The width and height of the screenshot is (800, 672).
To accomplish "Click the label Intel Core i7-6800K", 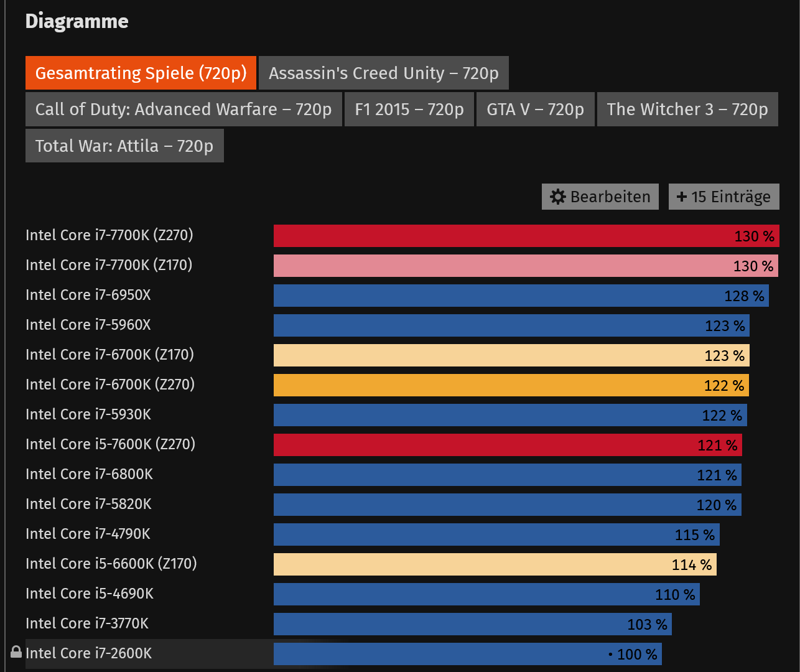I will pyautogui.click(x=90, y=474).
